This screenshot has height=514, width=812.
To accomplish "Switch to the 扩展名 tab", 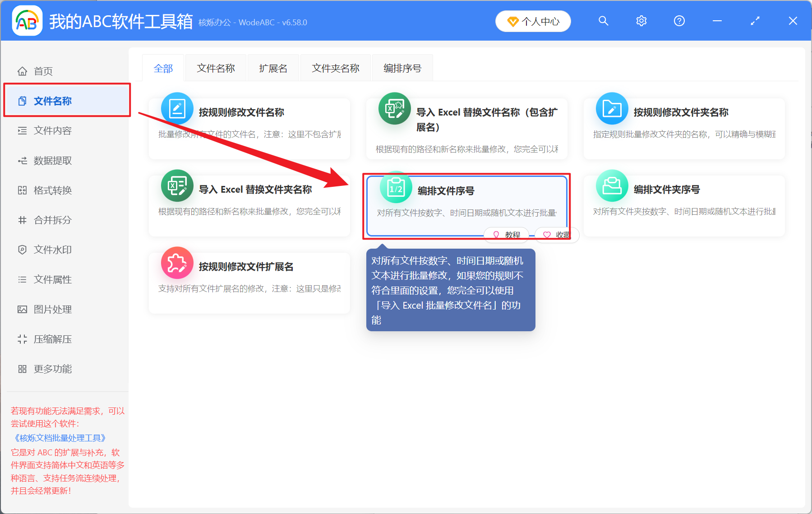I will (272, 68).
